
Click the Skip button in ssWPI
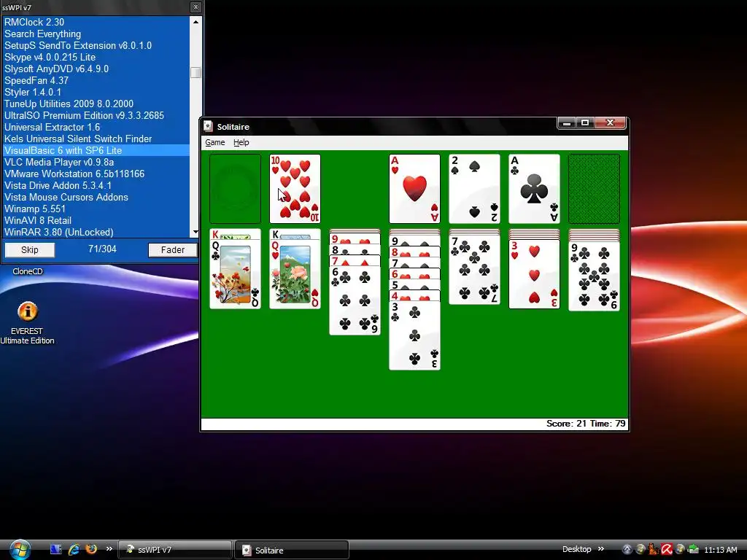(29, 250)
